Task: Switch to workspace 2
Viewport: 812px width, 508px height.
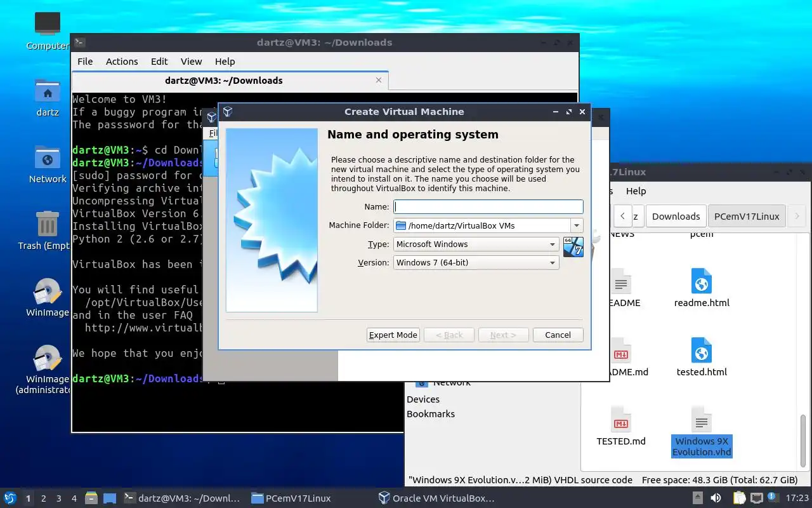Action: pyautogui.click(x=43, y=498)
